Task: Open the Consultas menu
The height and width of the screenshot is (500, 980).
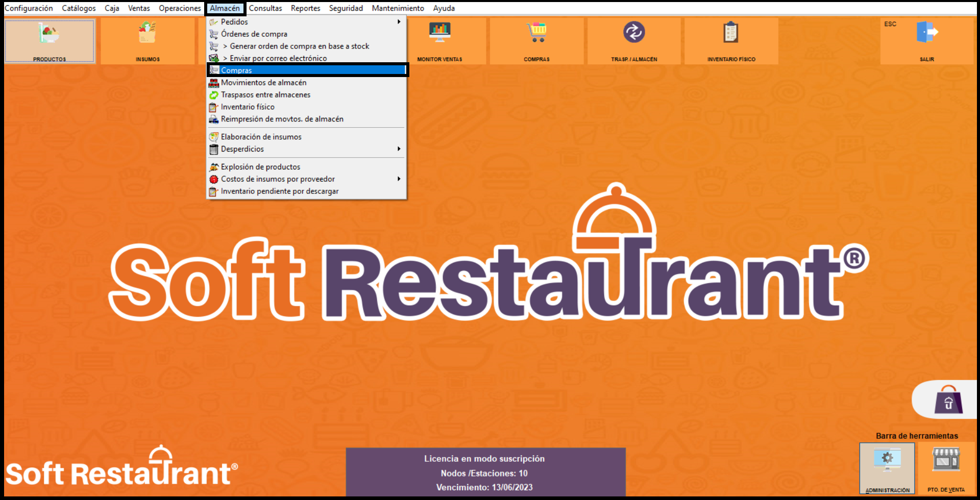Action: tap(265, 8)
